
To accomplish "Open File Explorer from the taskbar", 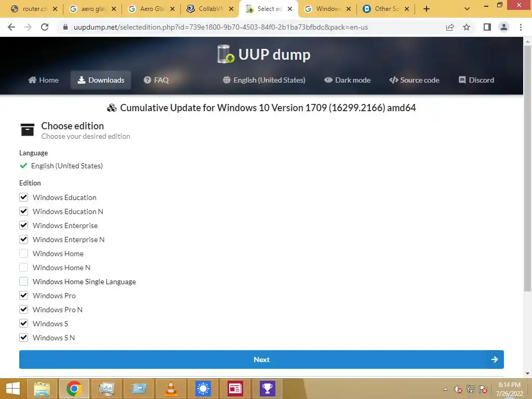I will [x=42, y=389].
